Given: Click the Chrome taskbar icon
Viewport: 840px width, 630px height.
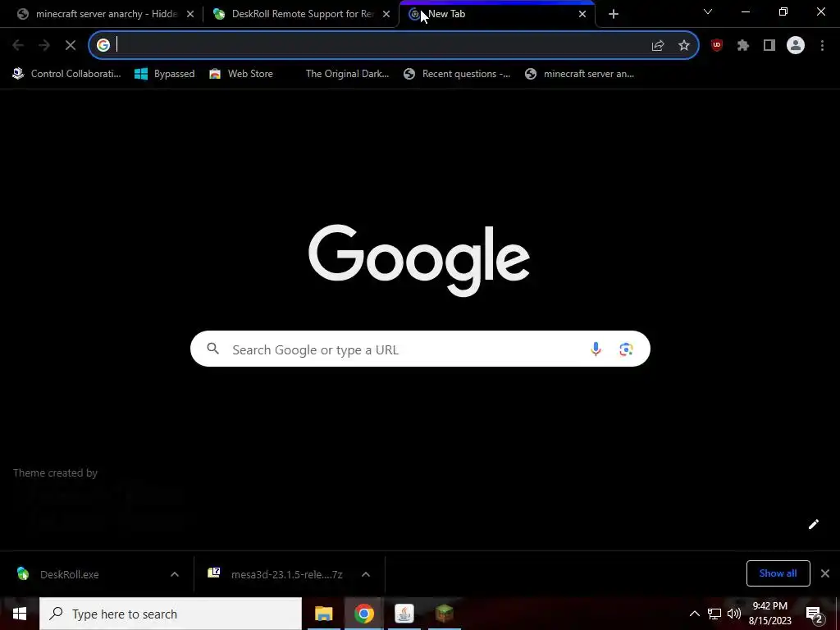Looking at the screenshot, I should [363, 614].
